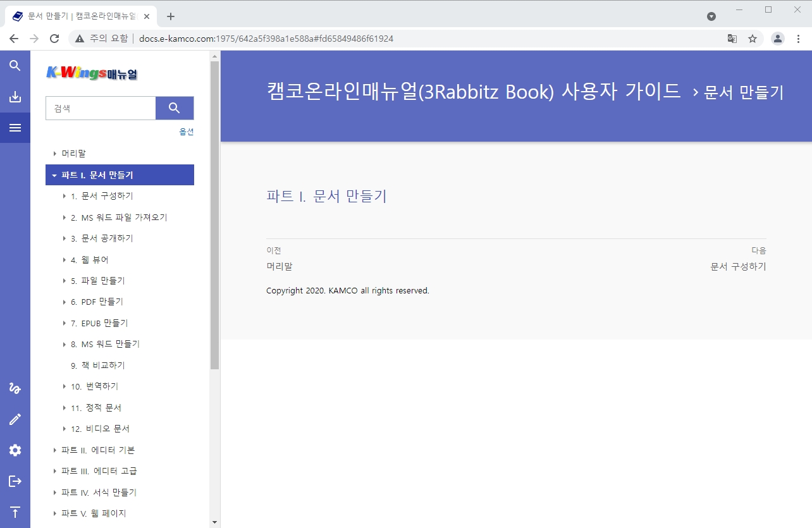Screen dimensions: 812x528
Task: Focus the 검색 search input field
Action: point(101,108)
